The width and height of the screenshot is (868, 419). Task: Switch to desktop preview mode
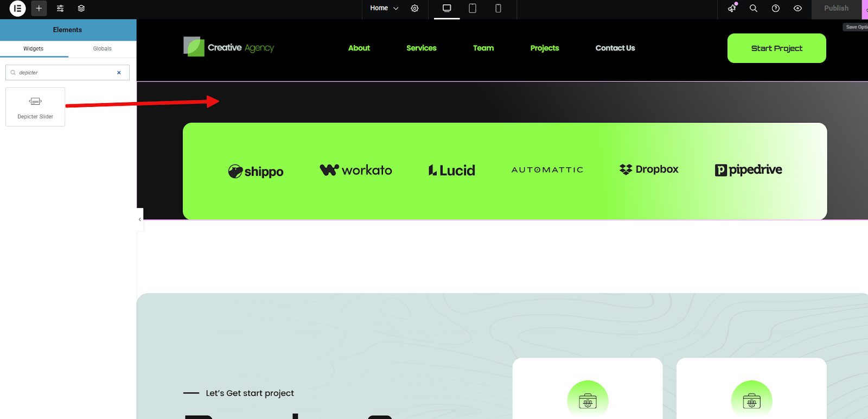[x=447, y=8]
